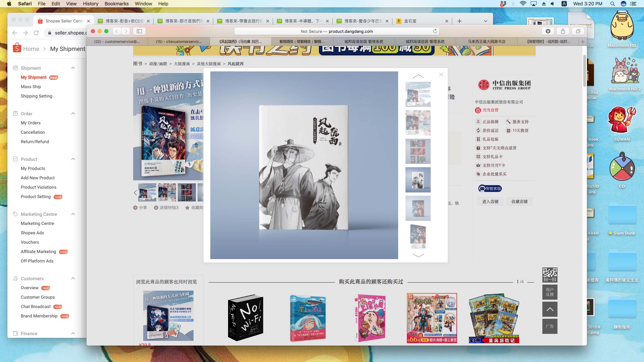The image size is (644, 362).
Task: Switch to the 繁簡轉換 tab
Action: 302,42
